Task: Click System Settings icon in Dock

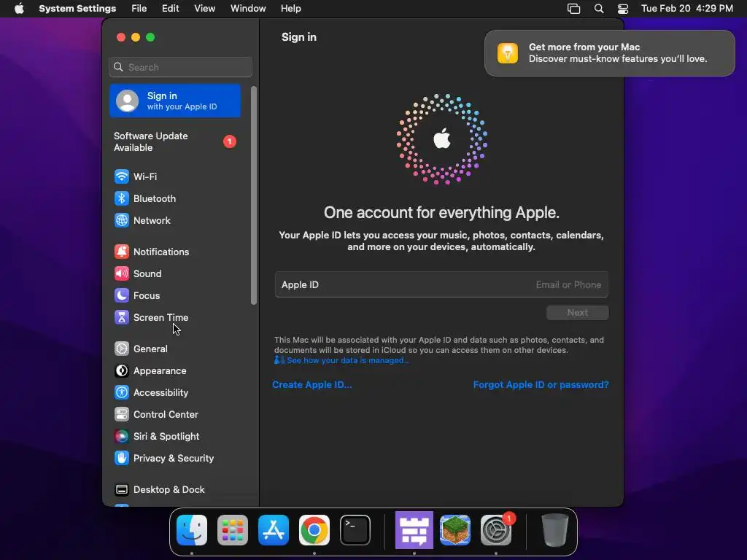Action: 496,530
